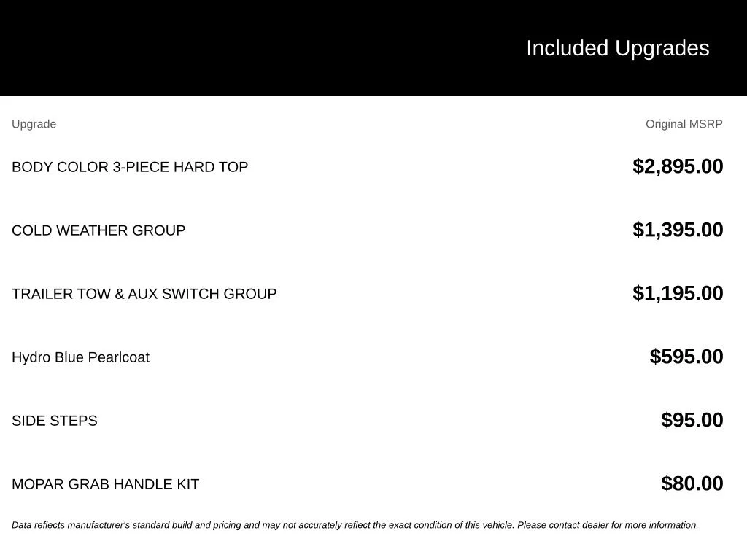The image size is (747, 560).
Task: Click the $1,195.00 price value
Action: click(678, 293)
